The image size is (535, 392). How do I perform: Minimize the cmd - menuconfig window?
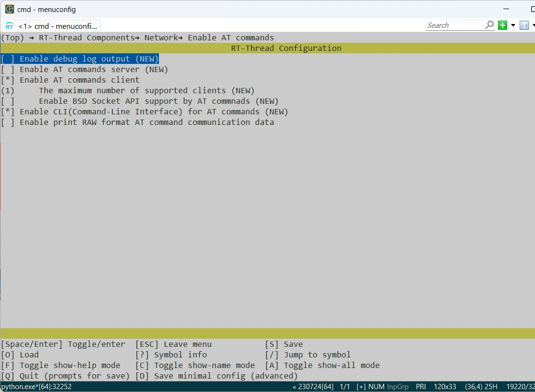tap(506, 9)
